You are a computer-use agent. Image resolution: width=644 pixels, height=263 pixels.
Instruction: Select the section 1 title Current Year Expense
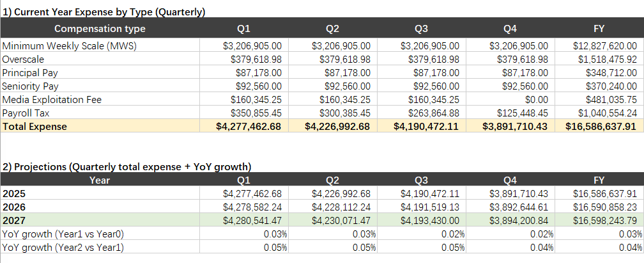pos(103,12)
